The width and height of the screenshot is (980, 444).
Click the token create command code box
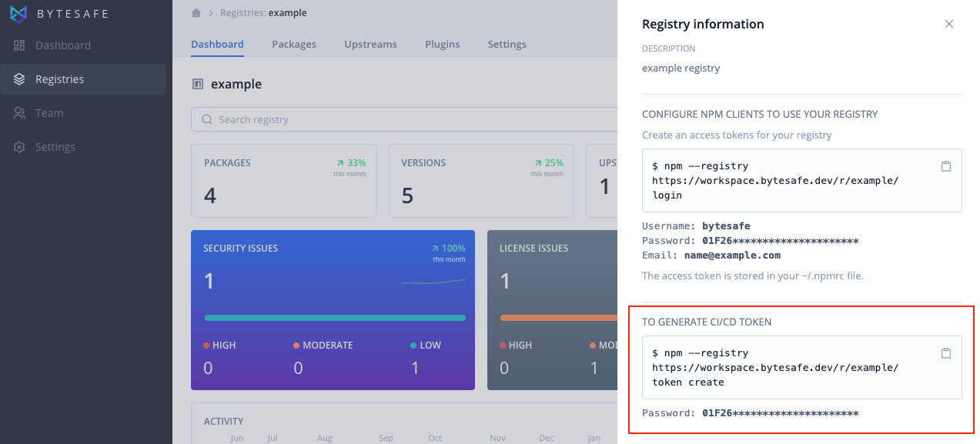802,368
